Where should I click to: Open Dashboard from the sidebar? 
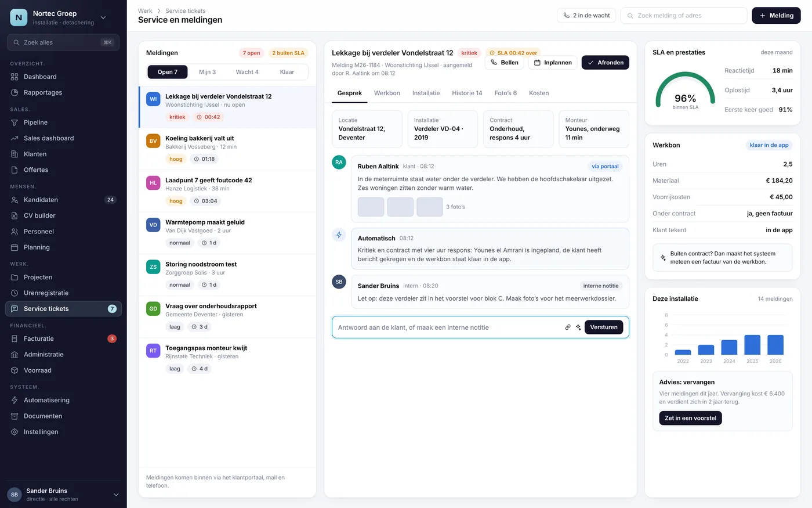[x=63, y=77]
